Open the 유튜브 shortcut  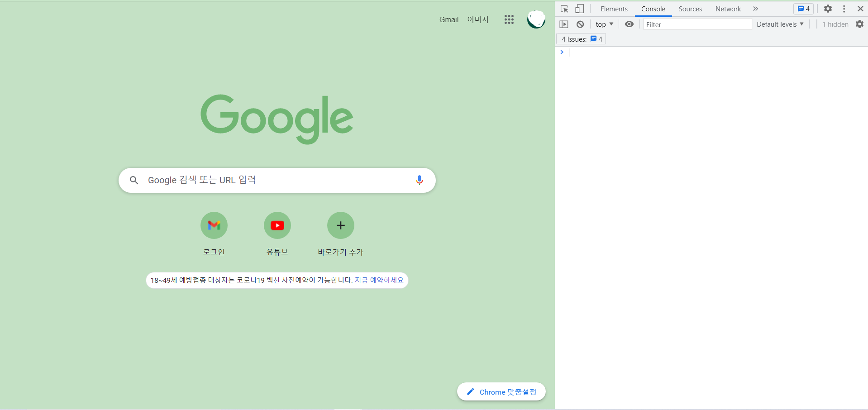(x=277, y=234)
